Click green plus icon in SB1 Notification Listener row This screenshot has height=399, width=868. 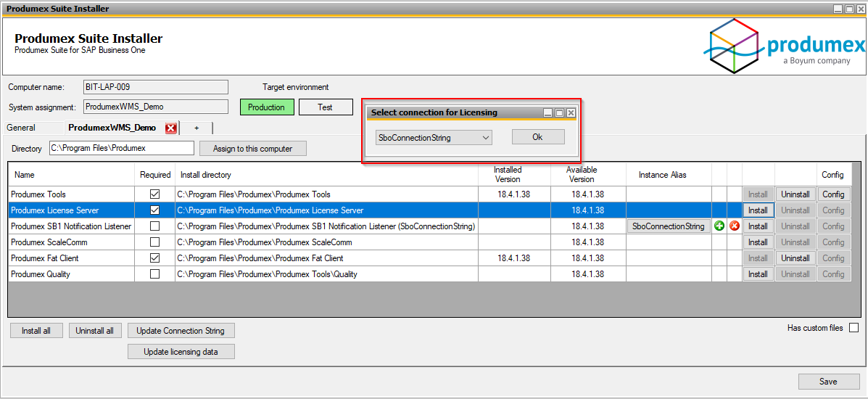pyautogui.click(x=719, y=226)
